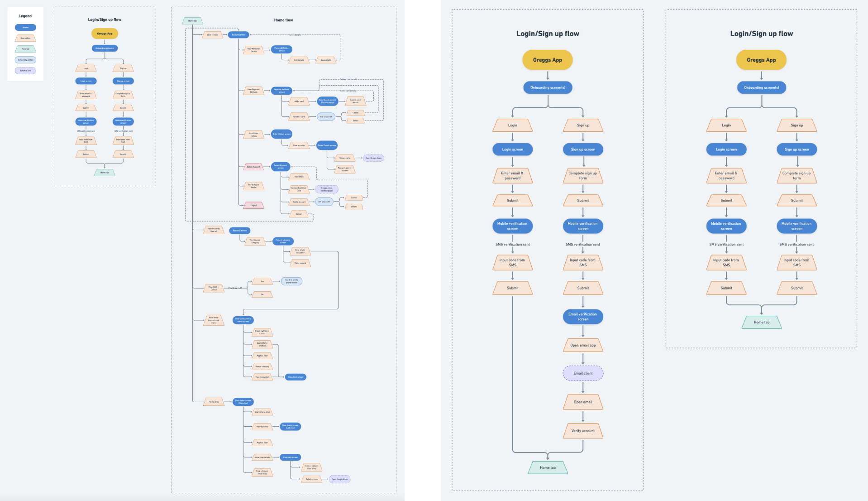Select the 'Email verification screen' node

tap(583, 317)
